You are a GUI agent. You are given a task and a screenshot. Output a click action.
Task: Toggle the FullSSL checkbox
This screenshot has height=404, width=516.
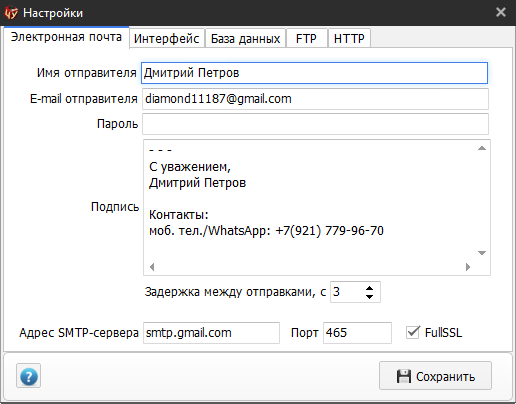413,332
